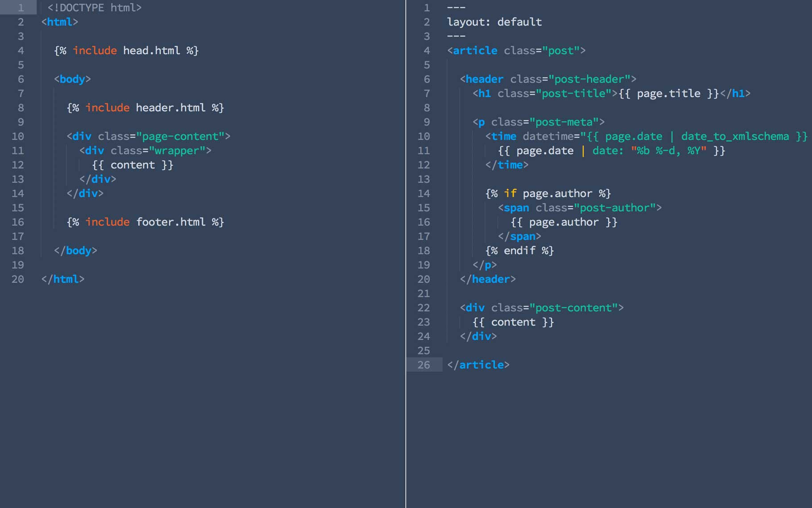The height and width of the screenshot is (508, 812).
Task: Click line number 26 in right pane gutter
Action: (423, 365)
